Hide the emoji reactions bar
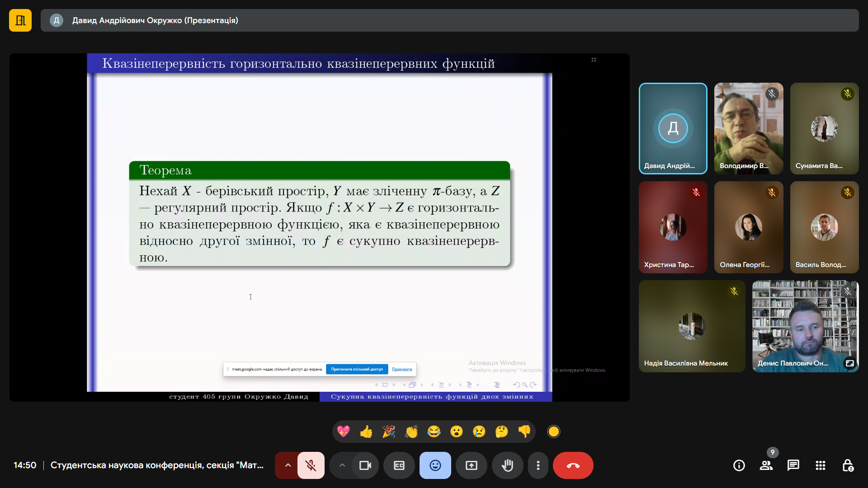Screen dimensions: 868x488 pos(435,465)
